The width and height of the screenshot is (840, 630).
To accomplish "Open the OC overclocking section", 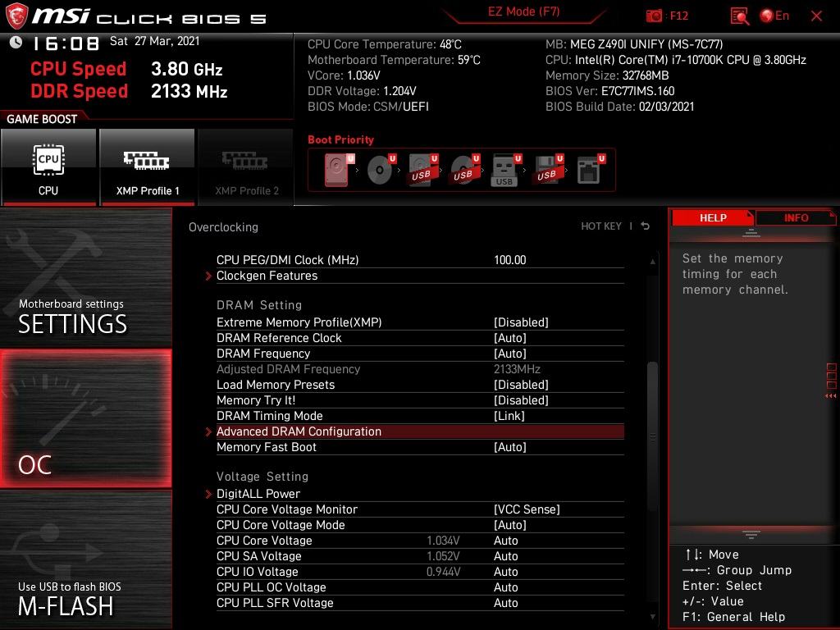I will (x=85, y=419).
